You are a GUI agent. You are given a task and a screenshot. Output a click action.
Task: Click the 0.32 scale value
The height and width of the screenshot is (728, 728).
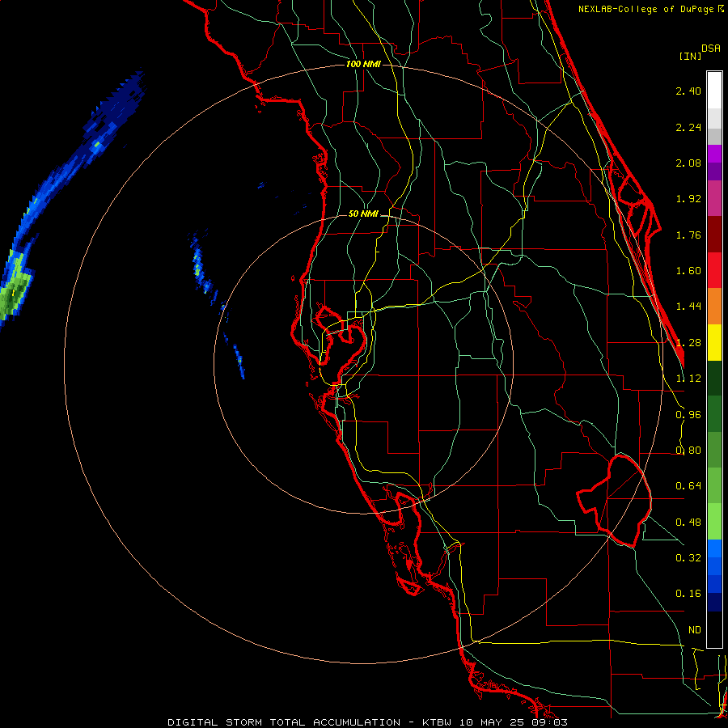coord(688,558)
